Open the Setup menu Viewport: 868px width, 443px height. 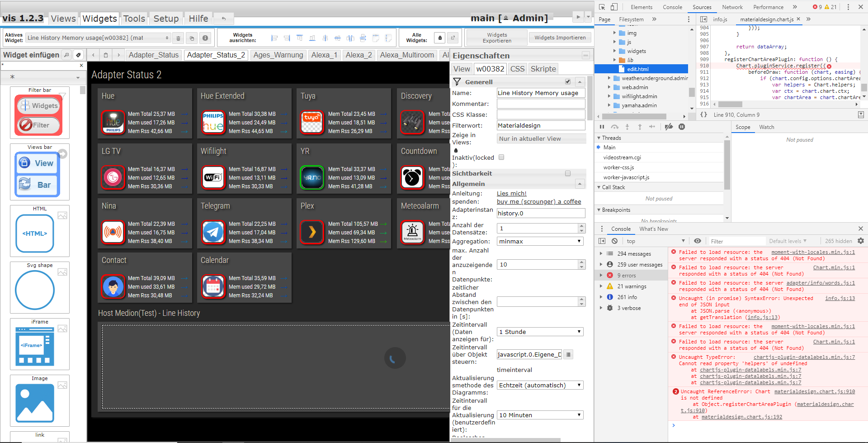166,19
